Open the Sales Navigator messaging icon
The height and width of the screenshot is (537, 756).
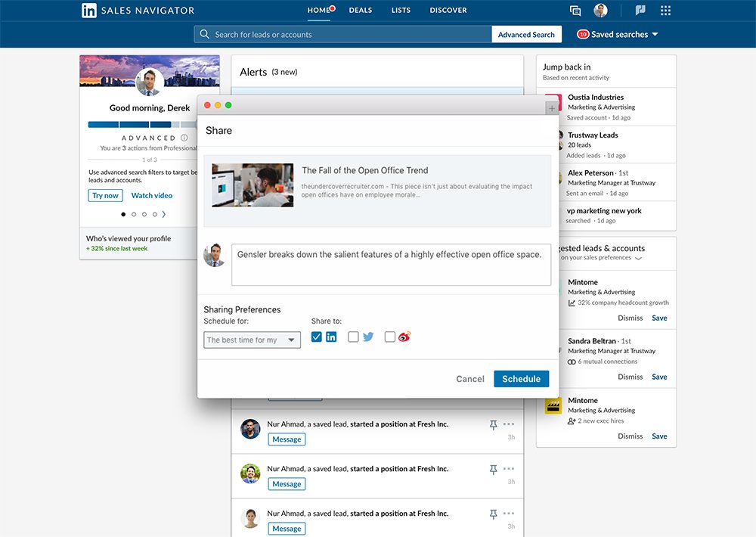575,11
